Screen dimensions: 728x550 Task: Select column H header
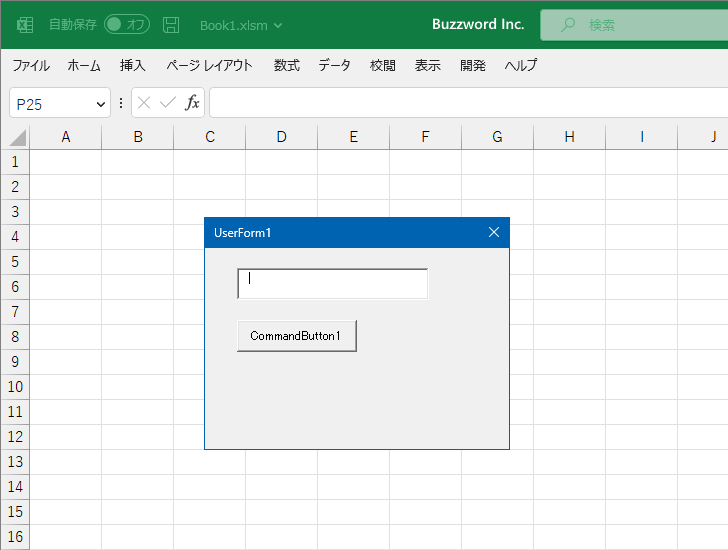pos(569,137)
